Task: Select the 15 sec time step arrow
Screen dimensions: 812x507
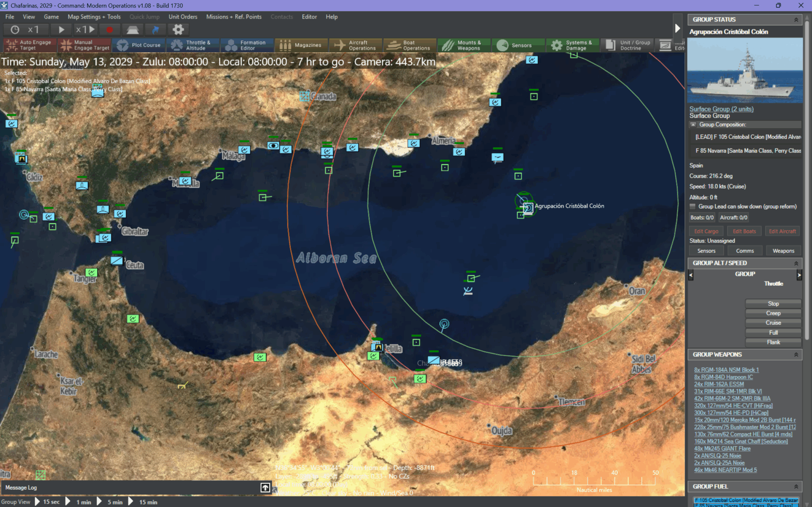Action: (37, 501)
